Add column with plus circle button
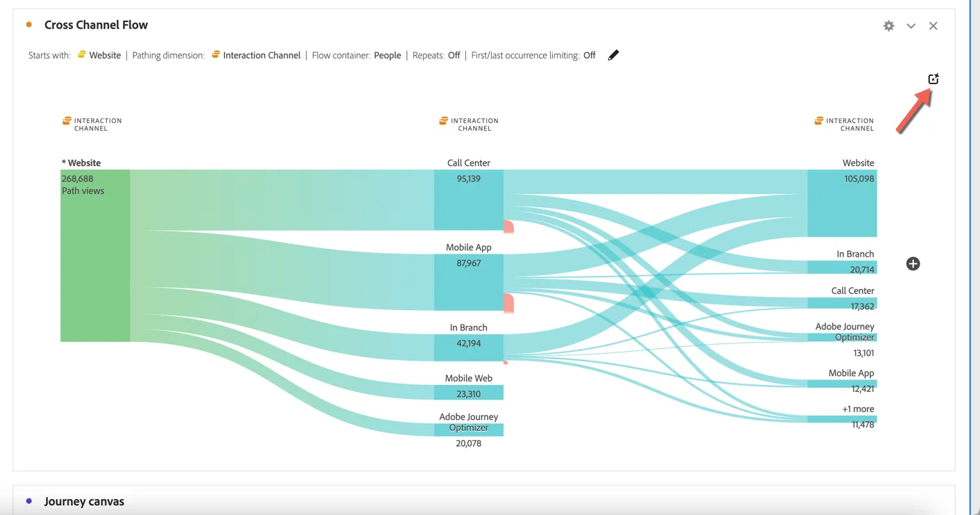Screen dimensions: 980x515 [913, 263]
